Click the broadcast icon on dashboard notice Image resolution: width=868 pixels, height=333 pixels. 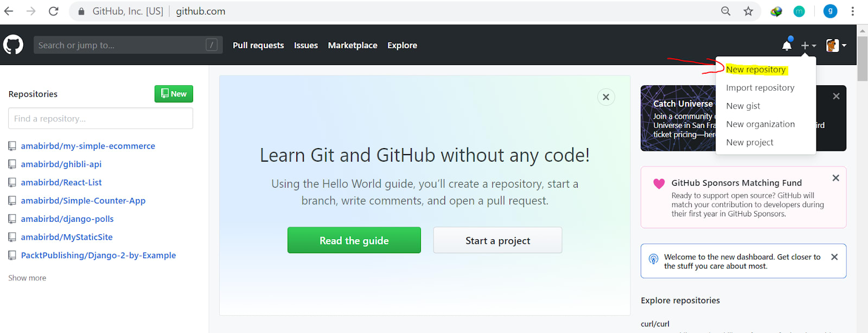tap(653, 259)
